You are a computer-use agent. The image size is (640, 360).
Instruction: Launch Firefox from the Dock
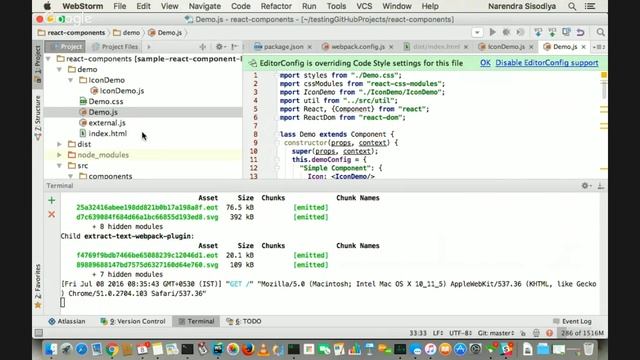tap(248, 349)
